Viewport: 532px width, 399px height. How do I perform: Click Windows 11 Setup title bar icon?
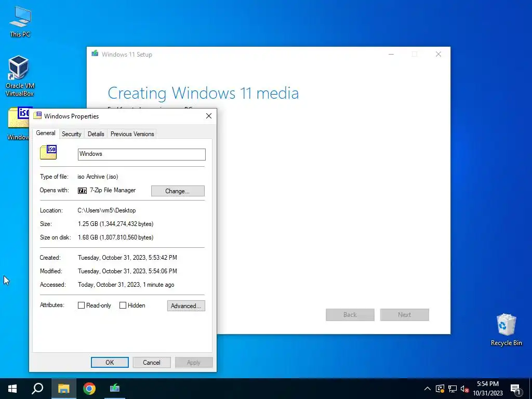(x=95, y=54)
